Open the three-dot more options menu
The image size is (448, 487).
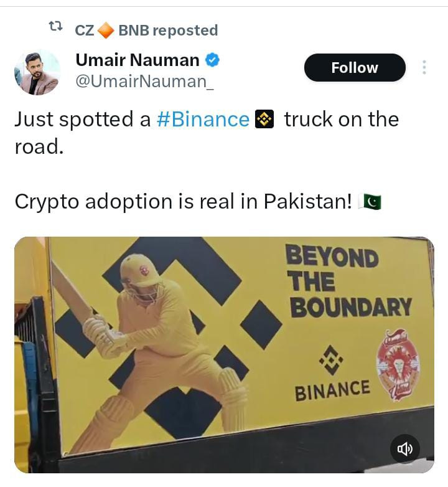tap(424, 67)
